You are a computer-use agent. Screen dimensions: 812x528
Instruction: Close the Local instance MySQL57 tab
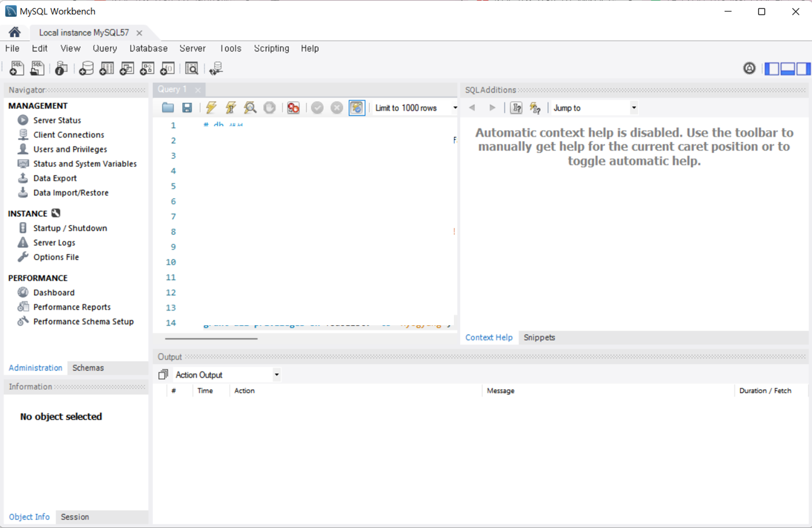(139, 33)
